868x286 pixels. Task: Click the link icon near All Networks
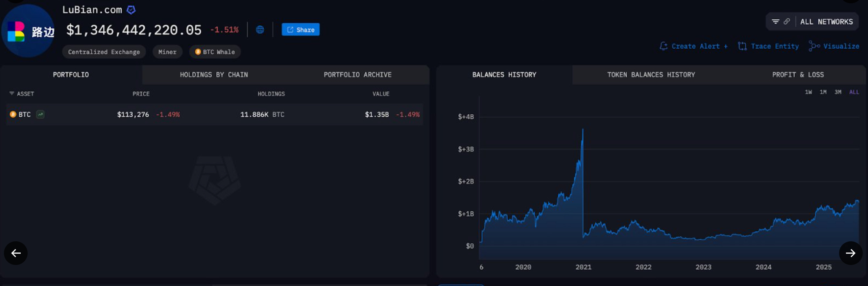point(787,22)
